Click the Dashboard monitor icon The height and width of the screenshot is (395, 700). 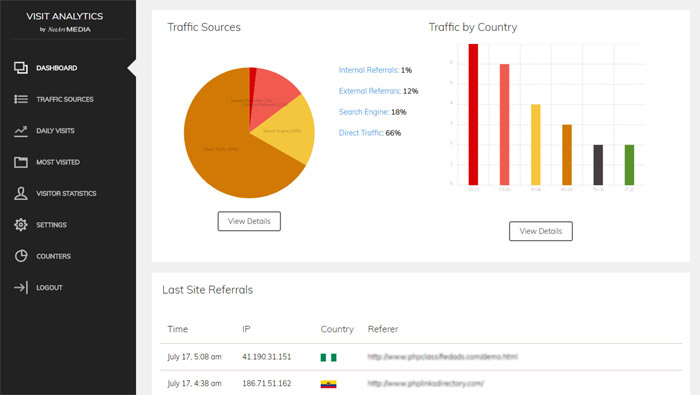[x=21, y=68]
